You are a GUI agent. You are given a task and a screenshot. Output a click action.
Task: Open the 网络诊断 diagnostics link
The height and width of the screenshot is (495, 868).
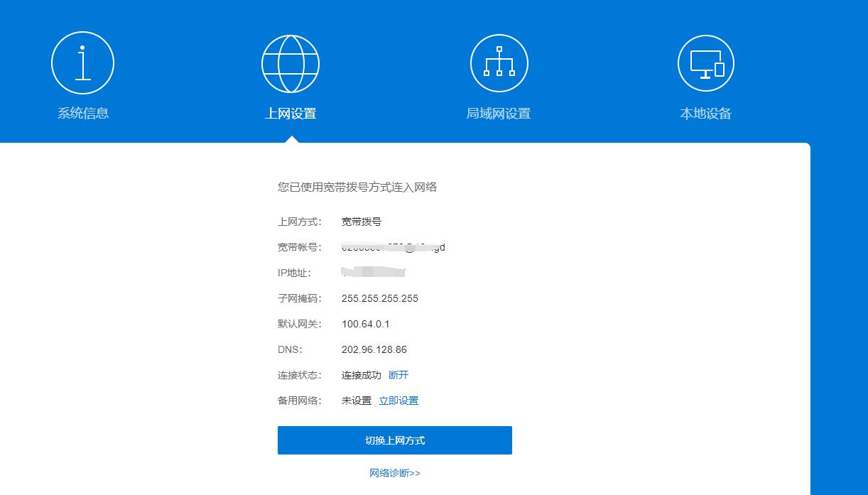tap(394, 472)
